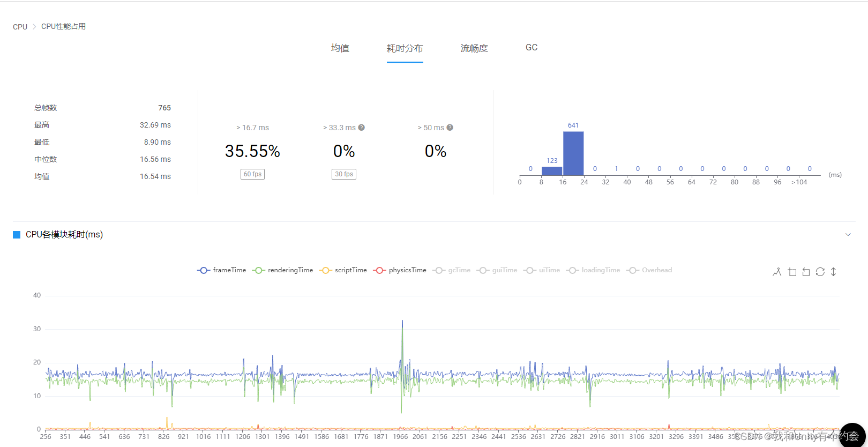Click help icon beside > 50 ms
868x447 pixels.
[450, 128]
